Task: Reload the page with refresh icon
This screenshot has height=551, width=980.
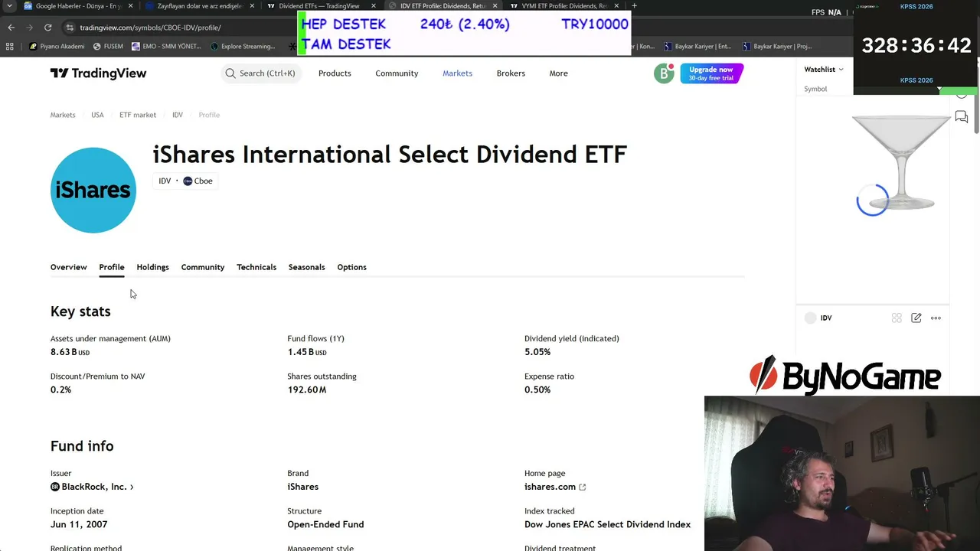Action: point(47,28)
